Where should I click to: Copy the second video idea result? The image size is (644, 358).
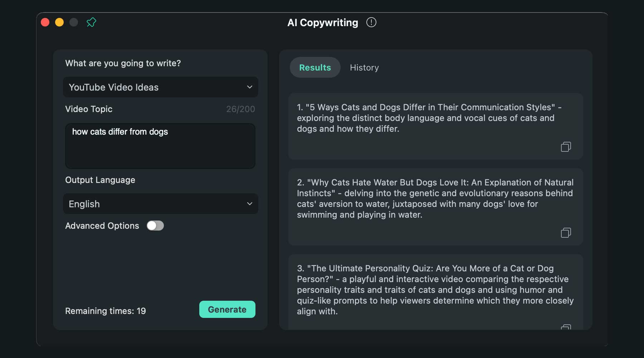coord(566,233)
